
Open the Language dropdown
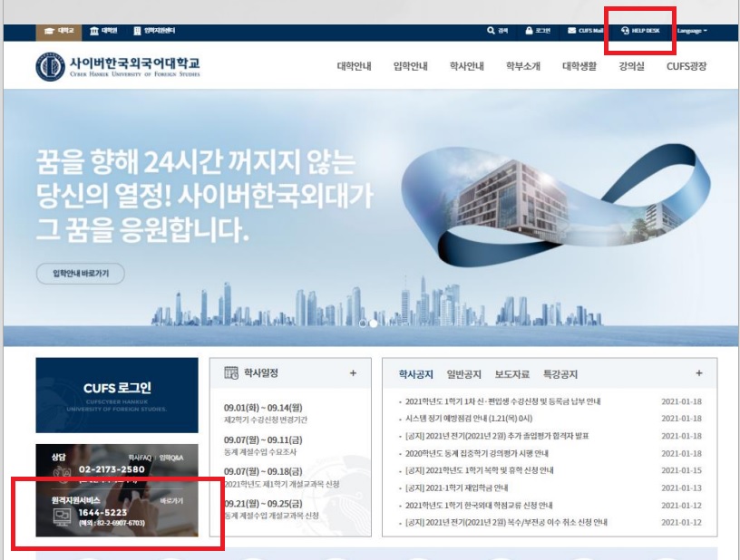coord(692,31)
